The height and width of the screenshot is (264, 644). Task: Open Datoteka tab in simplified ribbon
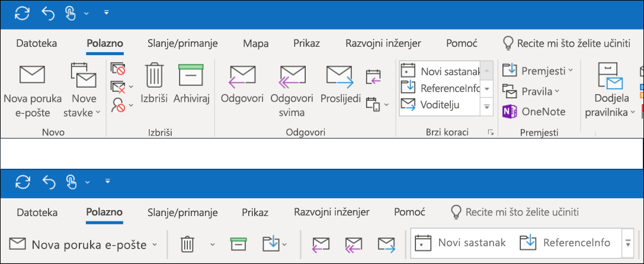point(37,213)
